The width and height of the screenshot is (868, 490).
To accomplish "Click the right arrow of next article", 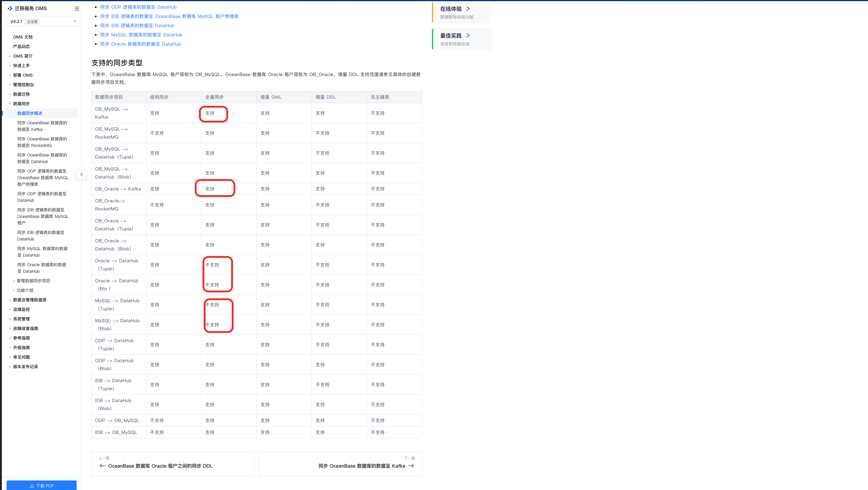I will point(411,466).
